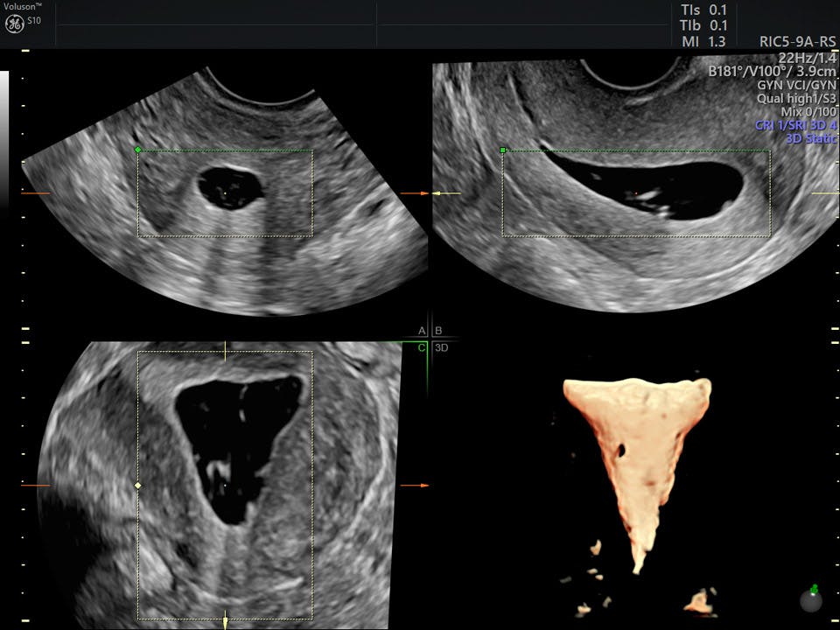Click the 'B181°/V100°/ 3.9cm' text
The image size is (840, 630).
[772, 71]
